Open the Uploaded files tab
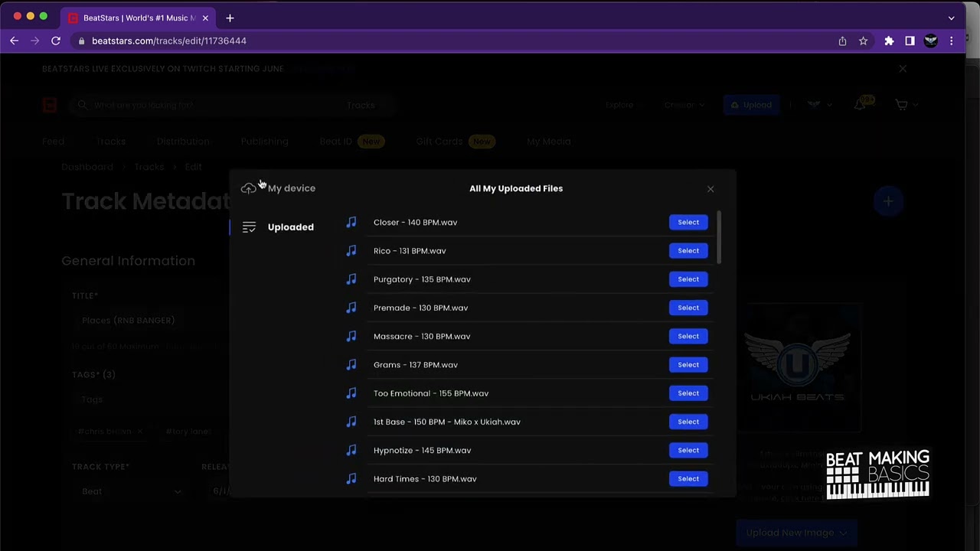The image size is (980, 551). point(290,227)
